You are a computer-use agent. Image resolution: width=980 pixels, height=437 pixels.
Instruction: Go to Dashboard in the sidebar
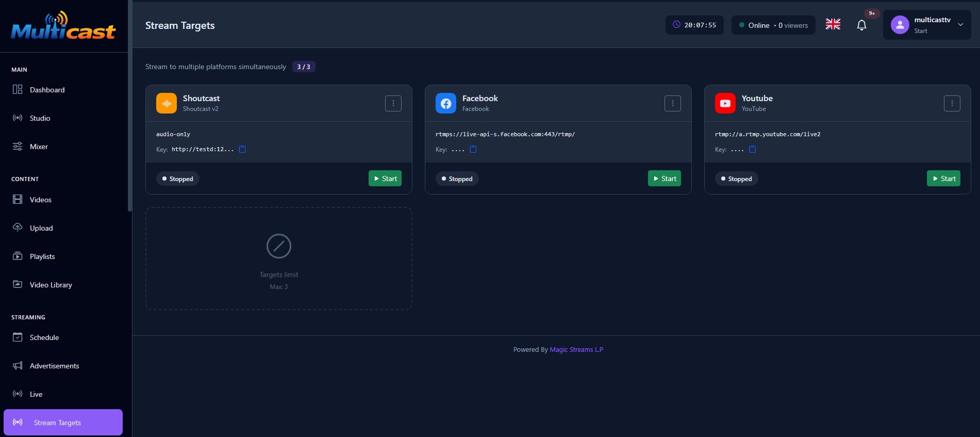63,90
